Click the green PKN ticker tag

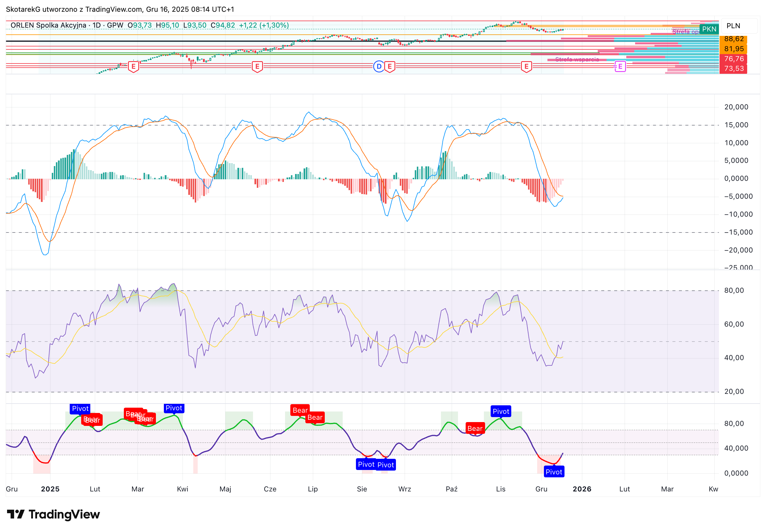click(x=709, y=29)
